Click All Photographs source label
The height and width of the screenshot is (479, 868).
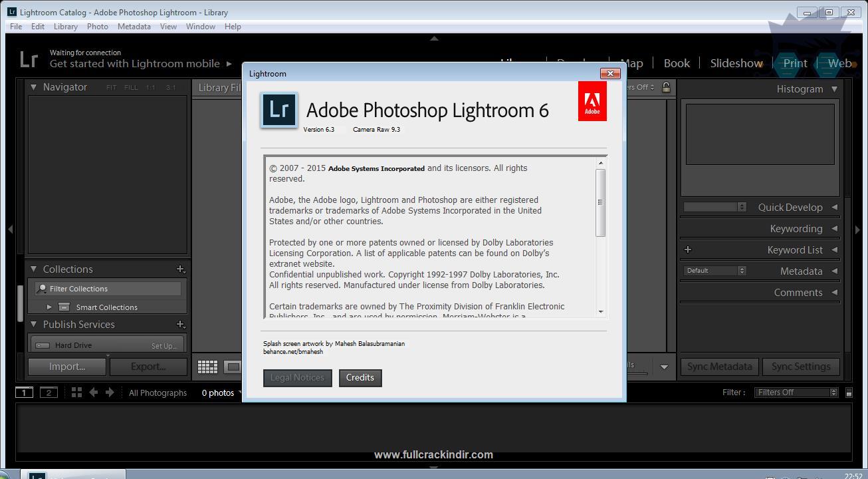click(x=158, y=393)
